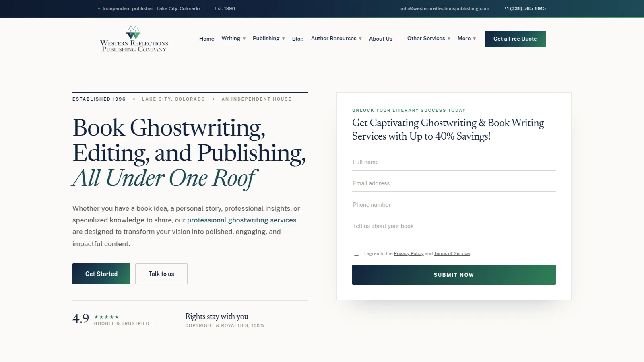Click the Western Reflections Publishing Company logo
Screen dimensions: 644x362
click(x=134, y=39)
